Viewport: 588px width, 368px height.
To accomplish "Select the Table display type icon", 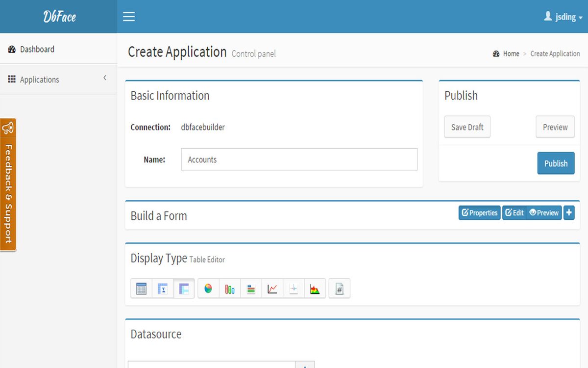I will 141,289.
